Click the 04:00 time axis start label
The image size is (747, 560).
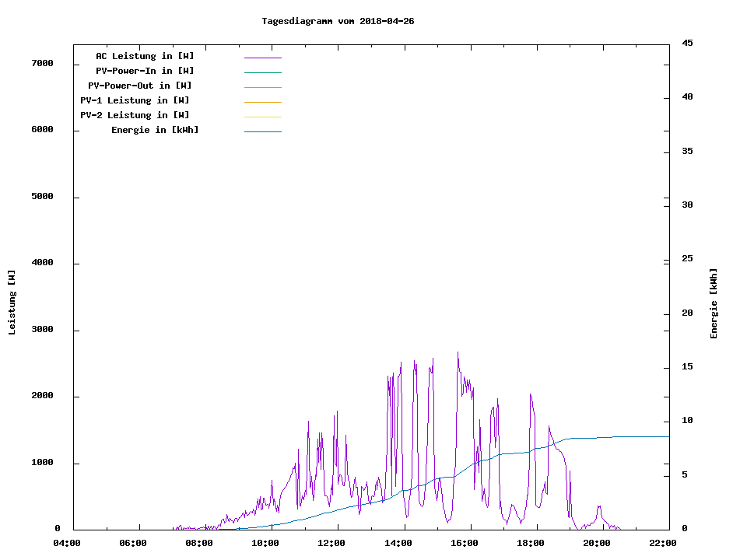click(67, 543)
